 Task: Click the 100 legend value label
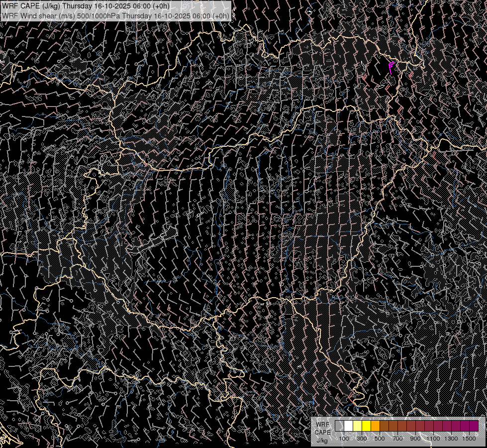[344, 439]
